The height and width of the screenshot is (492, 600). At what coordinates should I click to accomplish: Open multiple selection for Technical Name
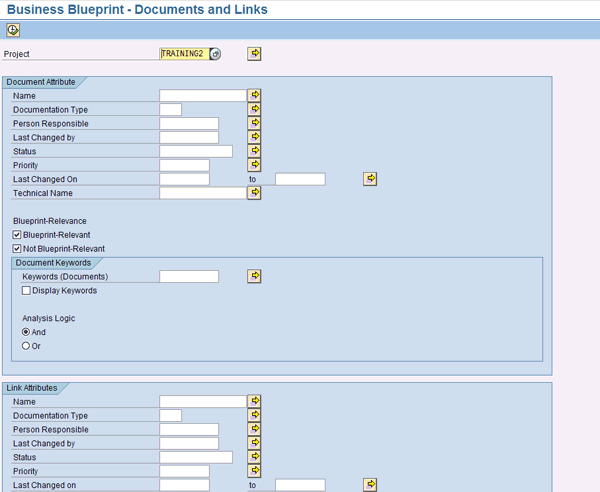(254, 193)
